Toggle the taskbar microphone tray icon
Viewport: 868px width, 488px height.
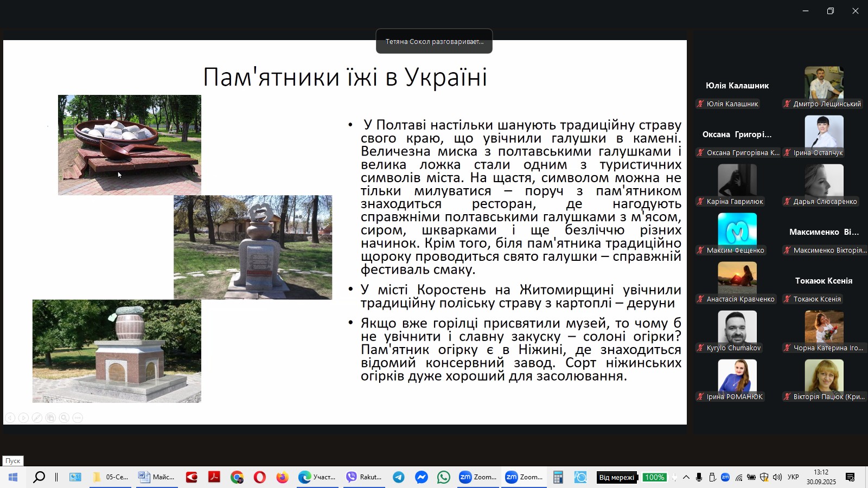coord(699,478)
